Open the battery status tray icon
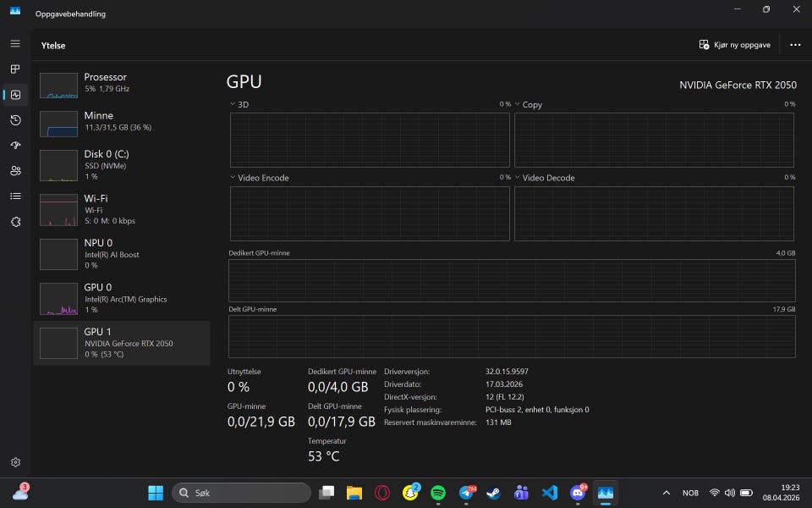812x508 pixels. [746, 493]
